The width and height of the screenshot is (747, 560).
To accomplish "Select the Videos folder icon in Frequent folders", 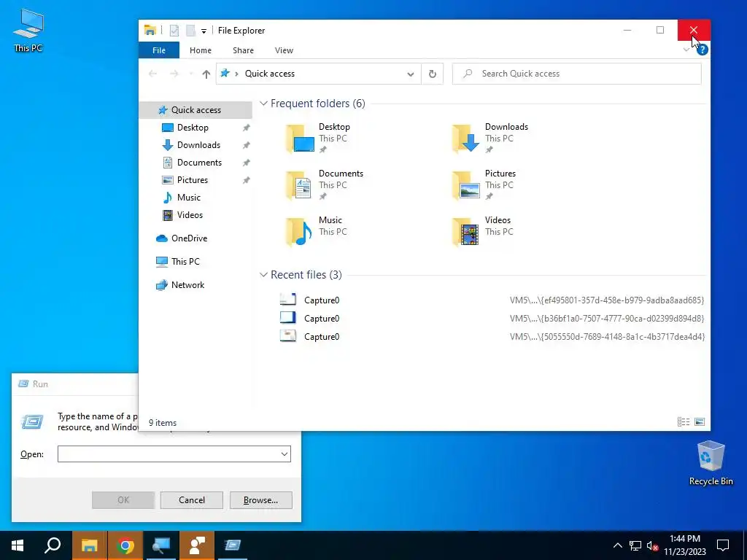I will pos(466,232).
